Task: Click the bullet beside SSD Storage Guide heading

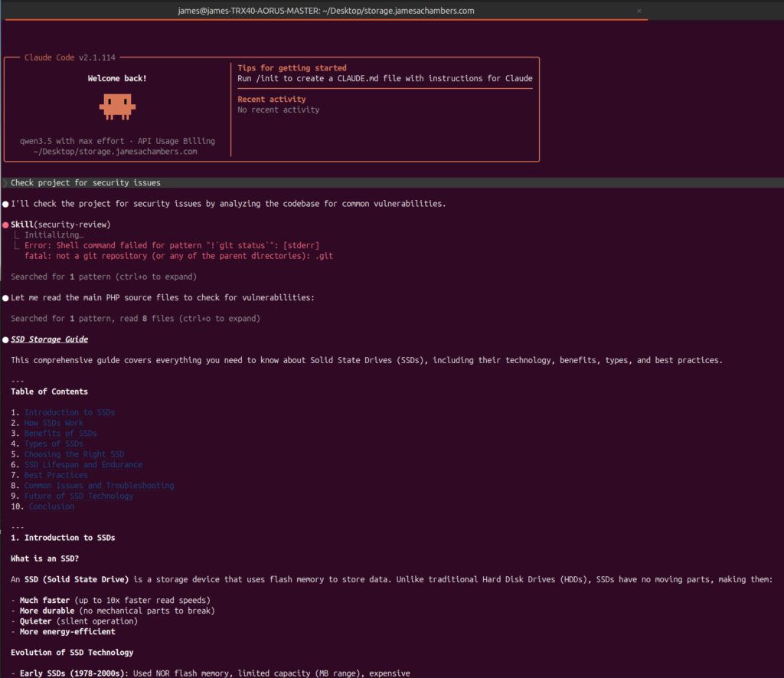Action: point(5,339)
